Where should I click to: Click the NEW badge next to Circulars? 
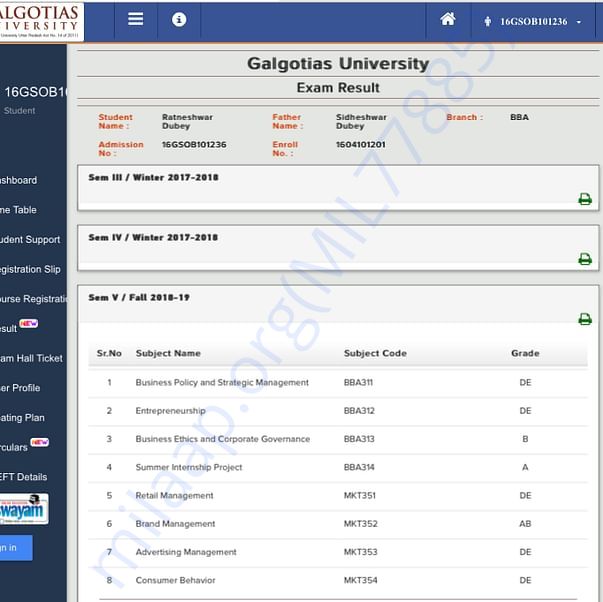pyautogui.click(x=40, y=442)
